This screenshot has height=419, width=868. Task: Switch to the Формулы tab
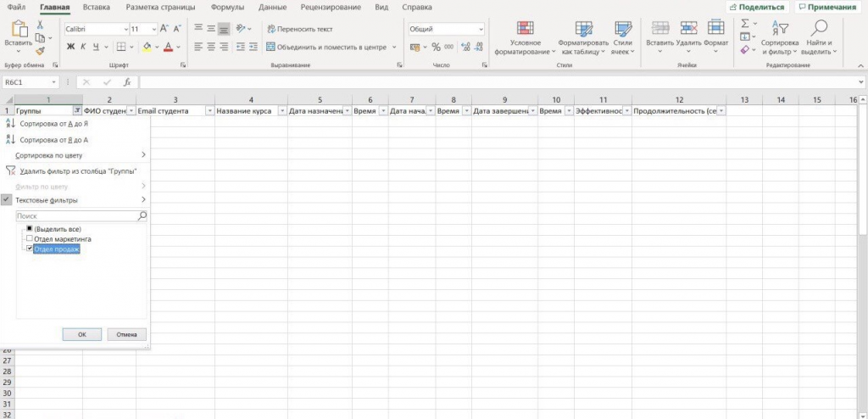(x=227, y=7)
